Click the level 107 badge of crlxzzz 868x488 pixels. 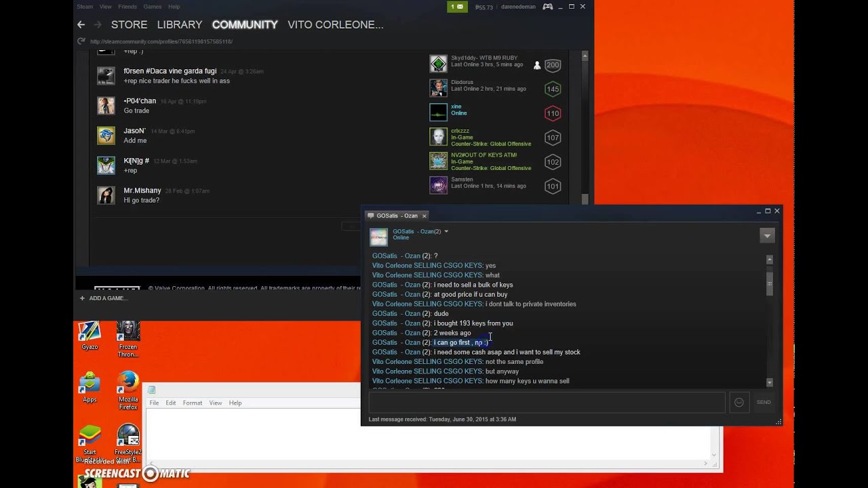553,138
